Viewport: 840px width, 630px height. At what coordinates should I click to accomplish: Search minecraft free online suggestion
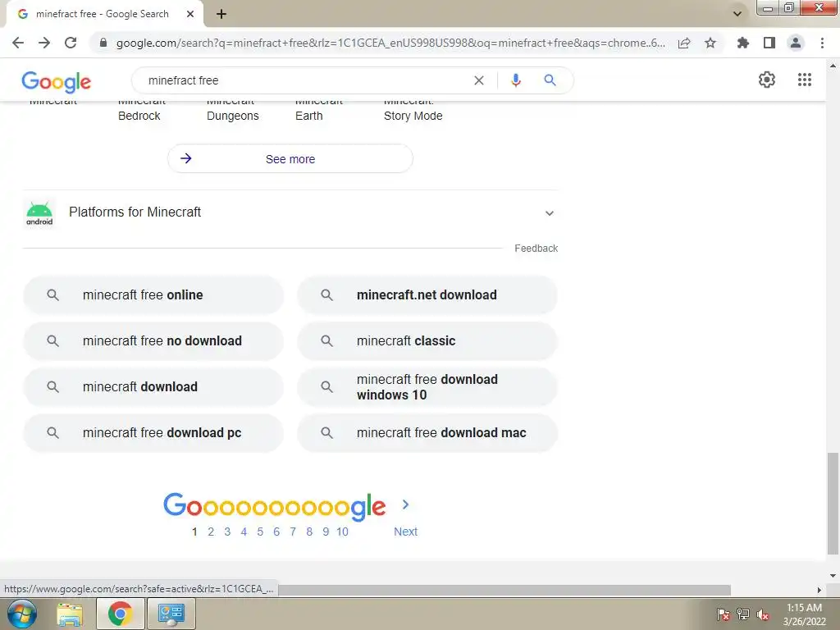pyautogui.click(x=153, y=294)
